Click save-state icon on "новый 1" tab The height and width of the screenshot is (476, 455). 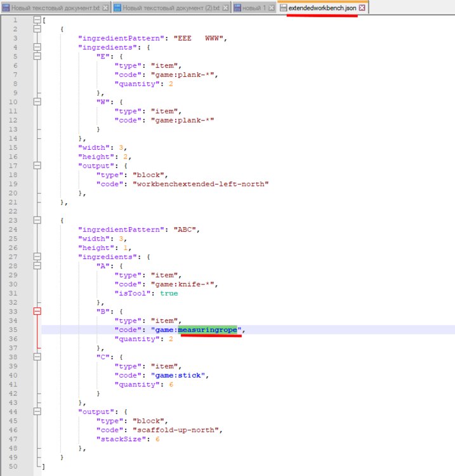pos(237,8)
